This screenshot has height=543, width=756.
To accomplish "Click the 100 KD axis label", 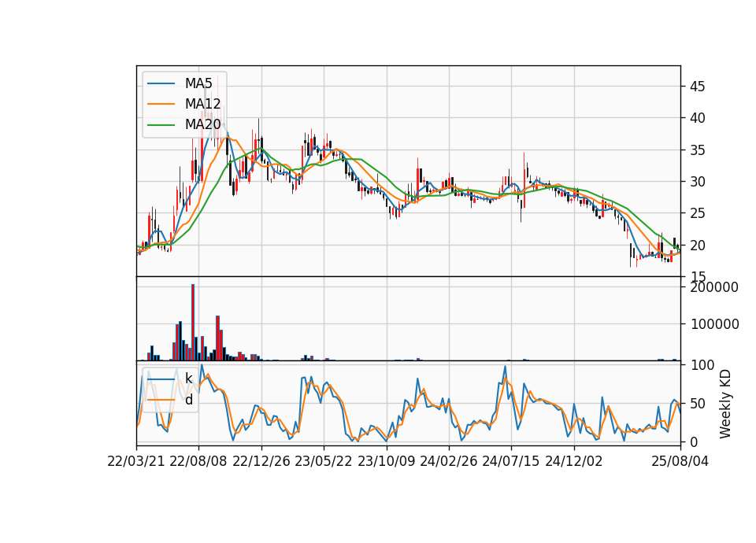I will click(703, 365).
